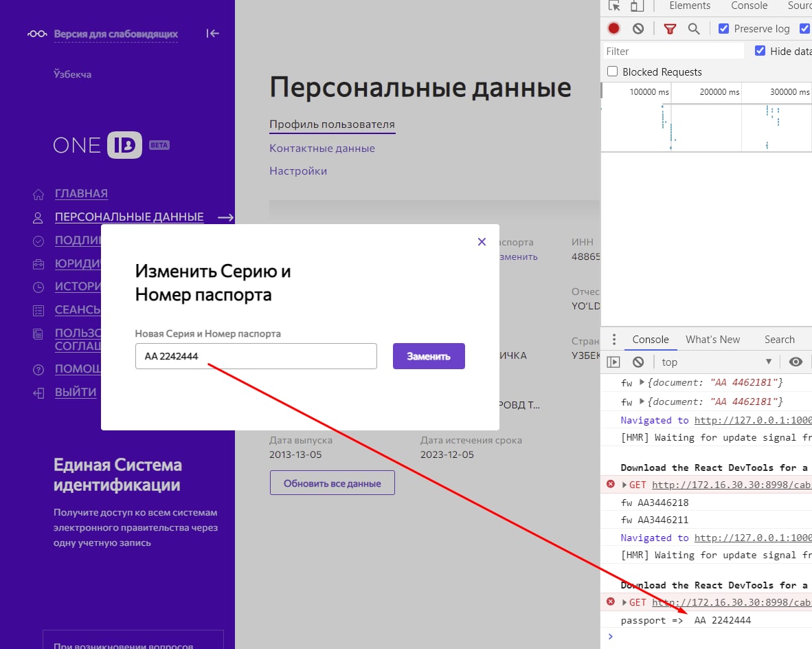The height and width of the screenshot is (649, 812).
Task: Open ПЕРСОНАЛЬНЫЕ ДАННЫЕ in the sidebar
Action: (x=129, y=217)
